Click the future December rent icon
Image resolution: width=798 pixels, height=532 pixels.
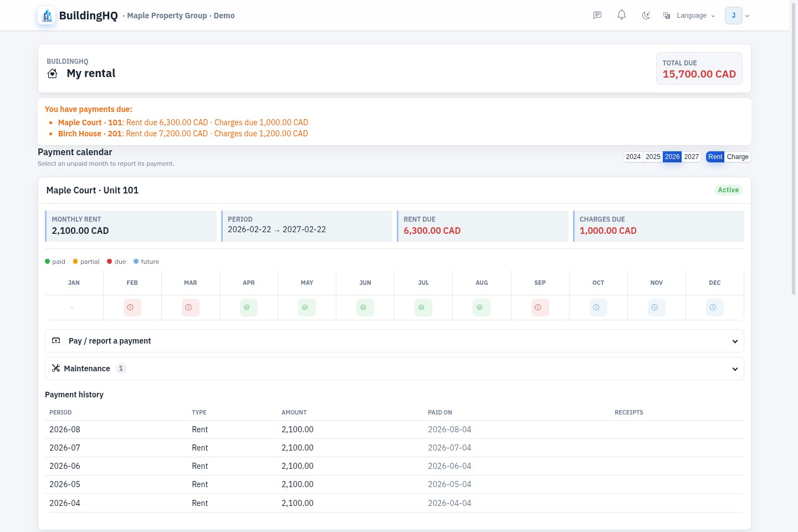point(715,308)
